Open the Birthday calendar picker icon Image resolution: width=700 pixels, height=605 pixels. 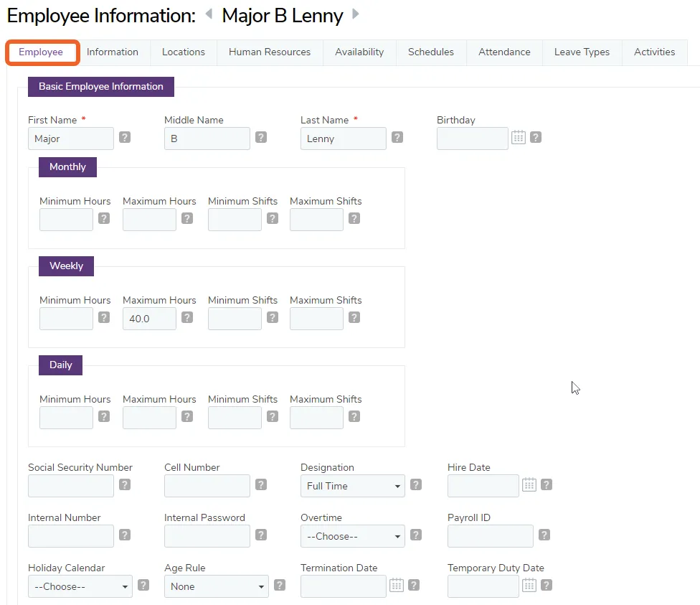519,137
